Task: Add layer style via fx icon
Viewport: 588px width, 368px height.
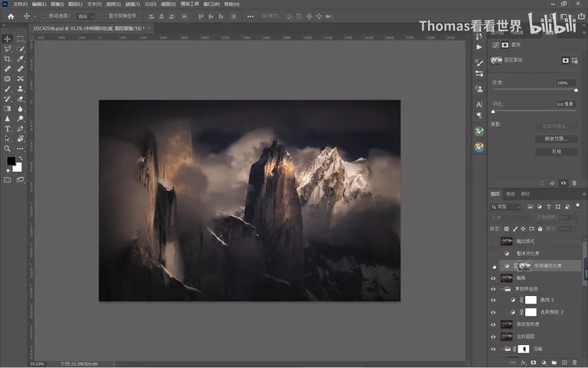Action: pos(523,363)
